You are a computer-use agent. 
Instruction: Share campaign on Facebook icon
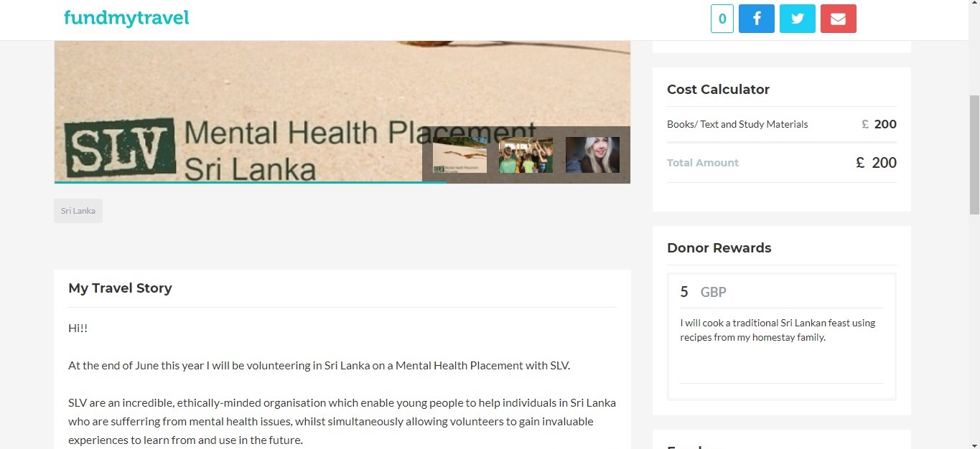click(756, 19)
